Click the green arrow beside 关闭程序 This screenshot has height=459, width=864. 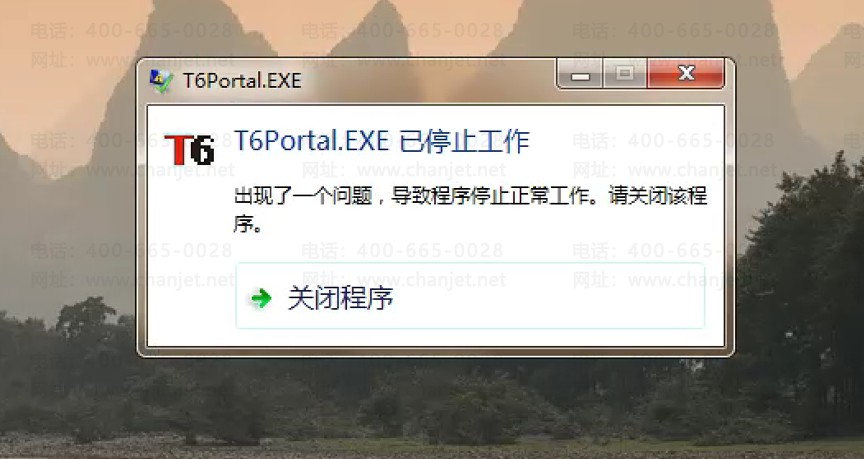click(x=261, y=298)
